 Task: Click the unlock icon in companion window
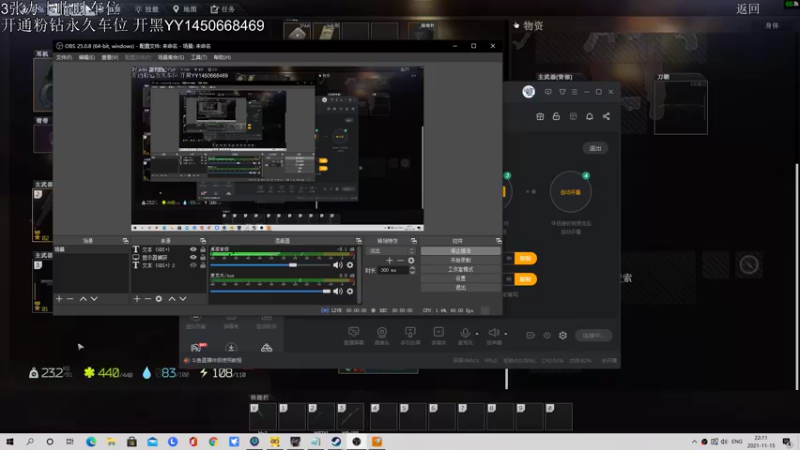(x=556, y=116)
